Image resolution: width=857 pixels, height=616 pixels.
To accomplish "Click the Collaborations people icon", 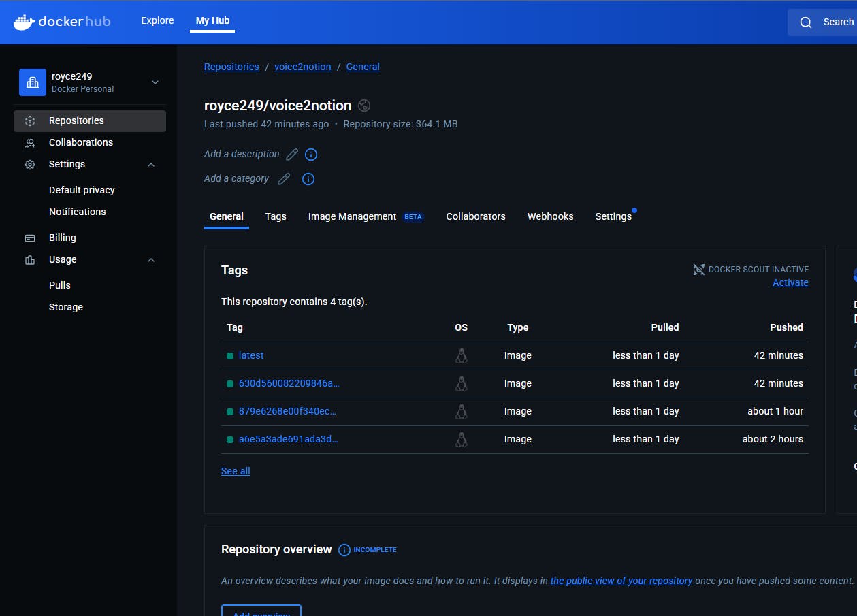I will coord(30,143).
